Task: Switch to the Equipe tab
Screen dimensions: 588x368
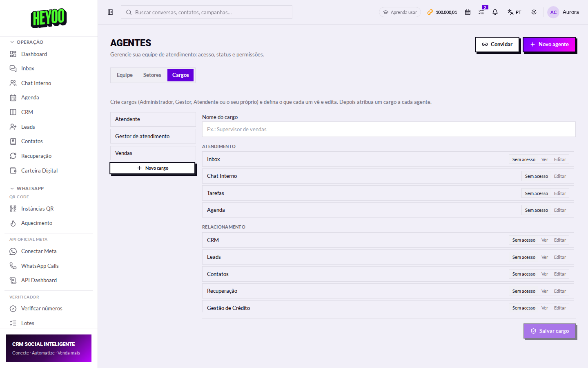Action: 125,75
